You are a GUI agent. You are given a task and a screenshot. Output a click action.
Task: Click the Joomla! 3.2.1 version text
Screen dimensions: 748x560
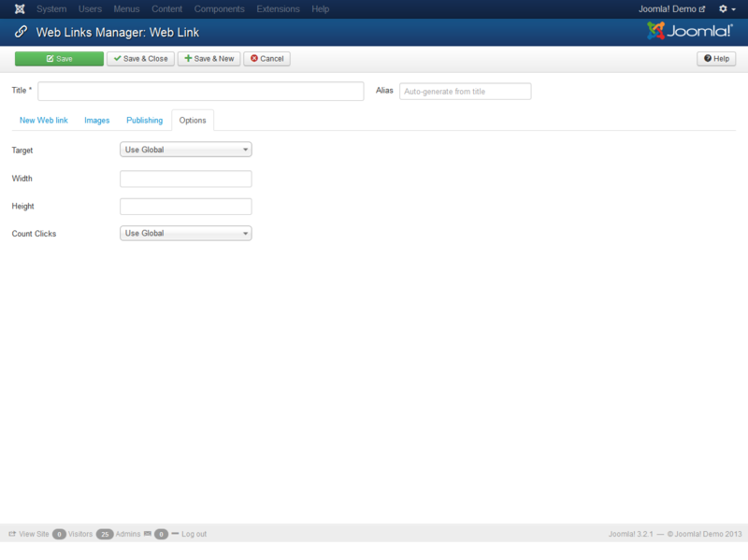pos(630,534)
